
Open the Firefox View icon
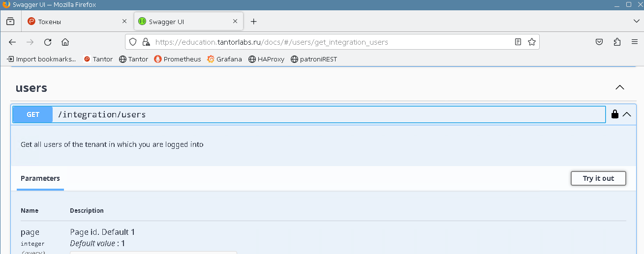point(10,22)
